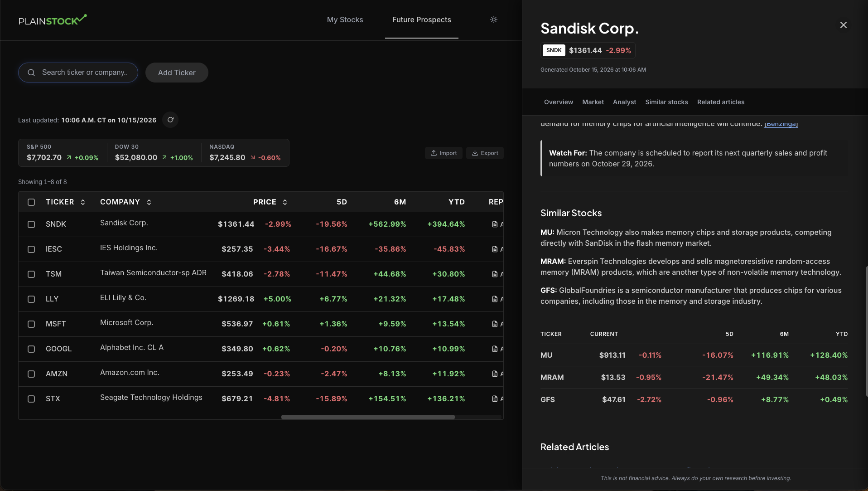This screenshot has height=491, width=868.
Task: Toggle the select-all checkbox in the table header
Action: [31, 202]
